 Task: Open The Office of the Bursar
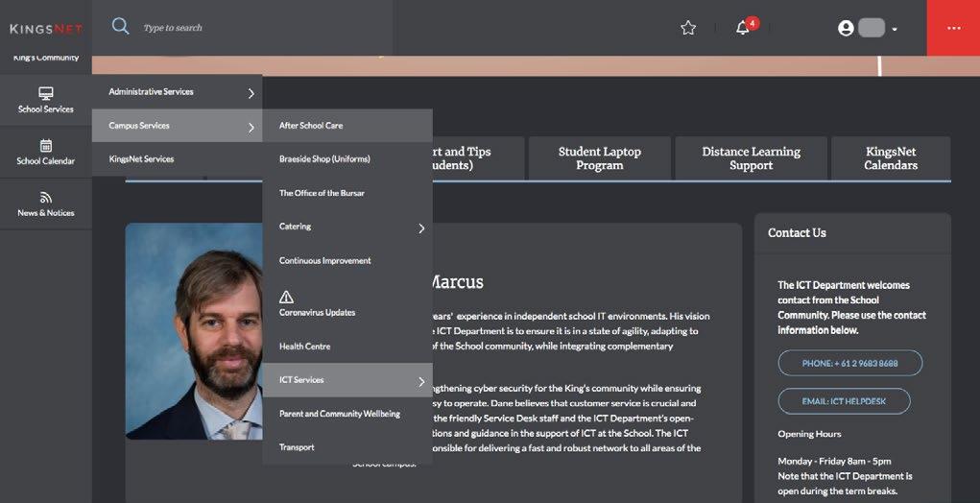pyautogui.click(x=347, y=193)
